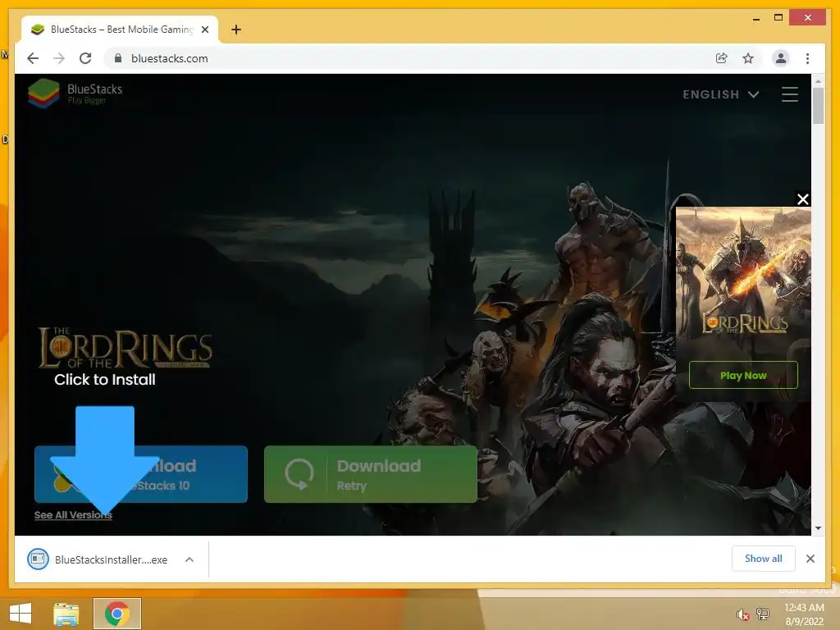
Task: Open Chrome's three-dot menu
Action: point(807,58)
